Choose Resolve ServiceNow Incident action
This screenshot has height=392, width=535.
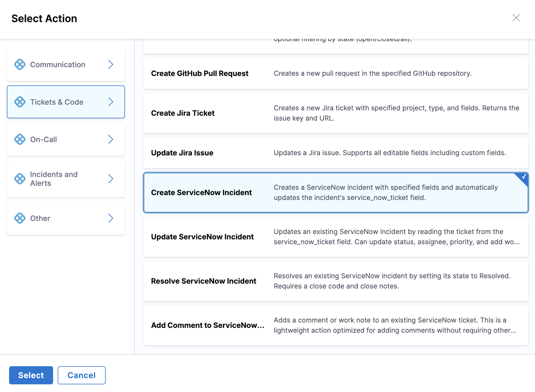336,281
